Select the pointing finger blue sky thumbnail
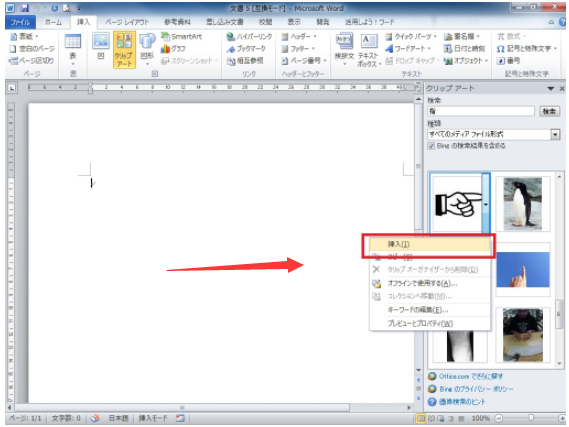Screen dimensions: 569x427 523,270
